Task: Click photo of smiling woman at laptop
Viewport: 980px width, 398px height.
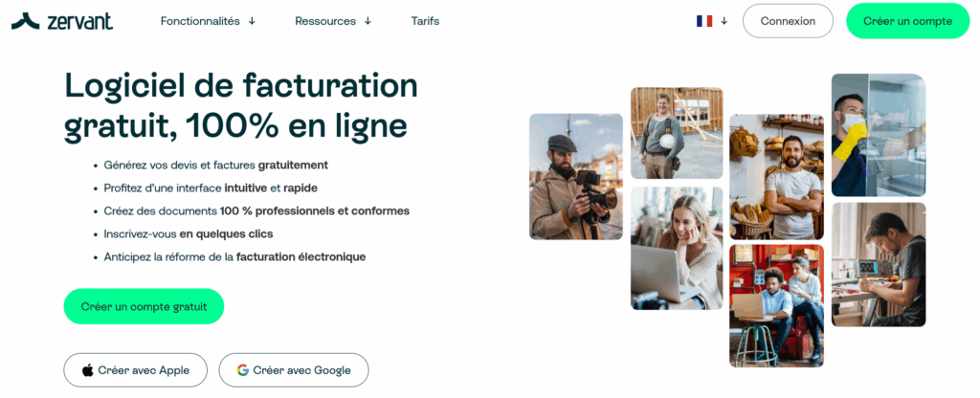Action: pyautogui.click(x=676, y=248)
